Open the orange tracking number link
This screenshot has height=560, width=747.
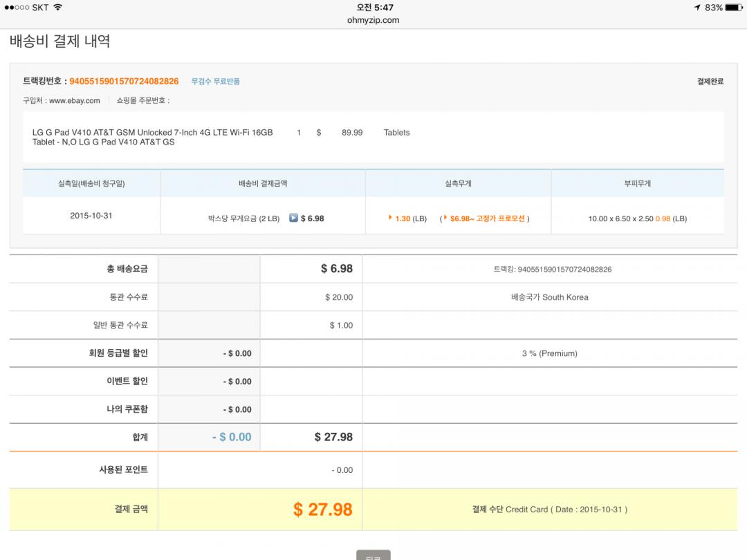click(124, 82)
